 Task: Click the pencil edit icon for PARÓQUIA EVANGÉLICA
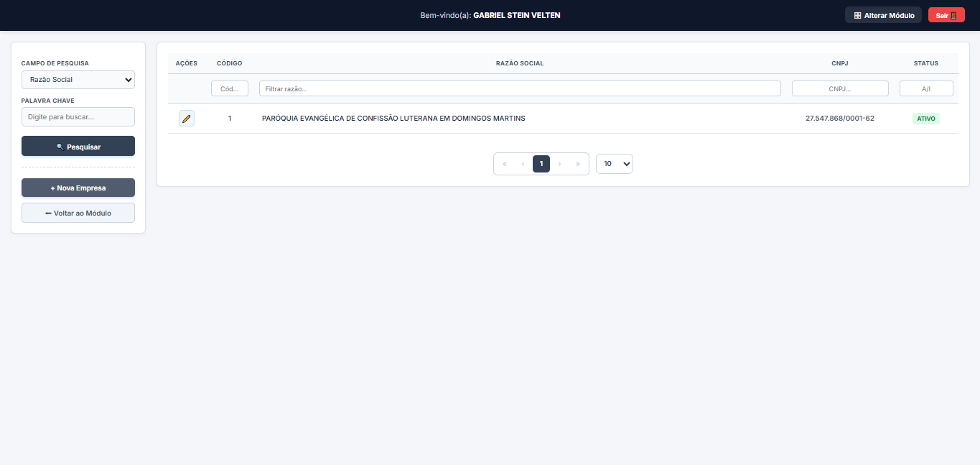pos(187,119)
